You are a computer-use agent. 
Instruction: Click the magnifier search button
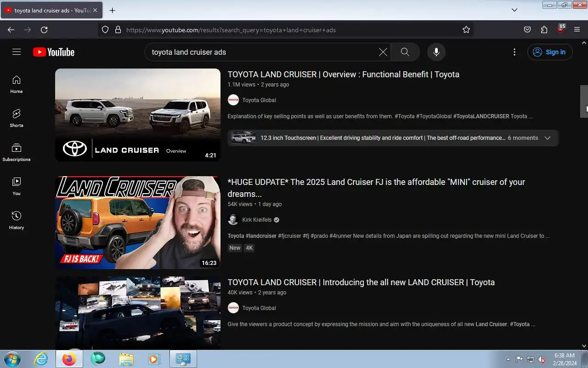[405, 52]
